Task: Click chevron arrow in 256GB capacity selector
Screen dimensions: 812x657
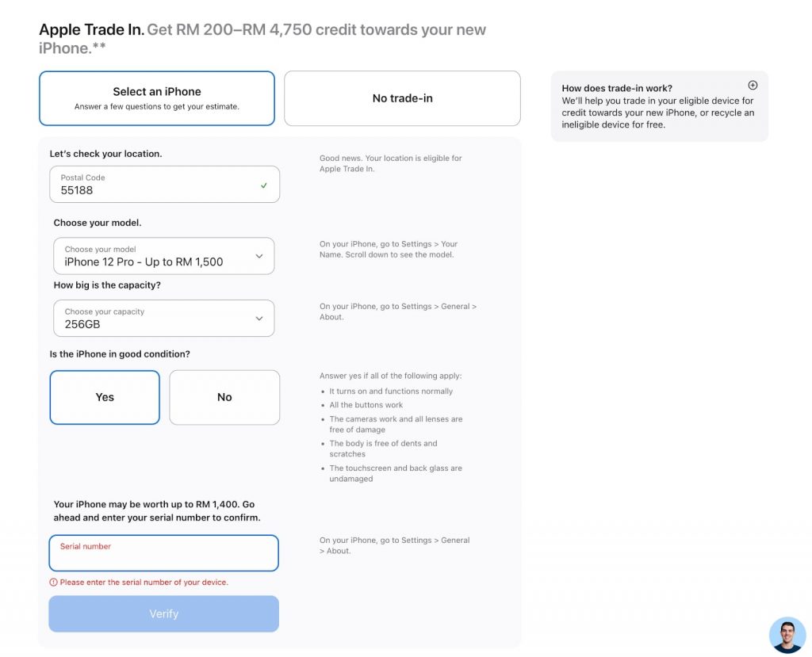Action: click(259, 319)
